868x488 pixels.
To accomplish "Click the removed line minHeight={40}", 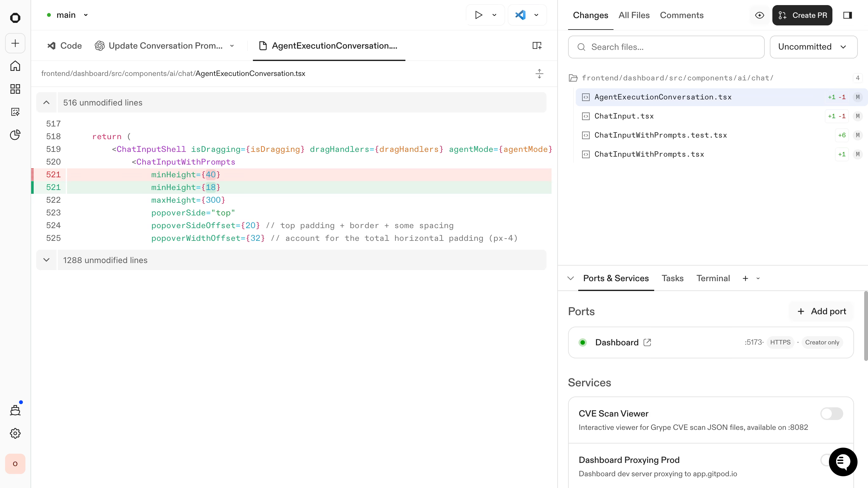I will [x=292, y=174].
